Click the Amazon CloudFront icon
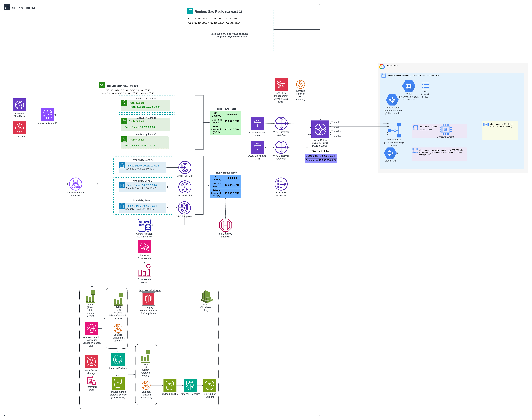 (x=19, y=105)
